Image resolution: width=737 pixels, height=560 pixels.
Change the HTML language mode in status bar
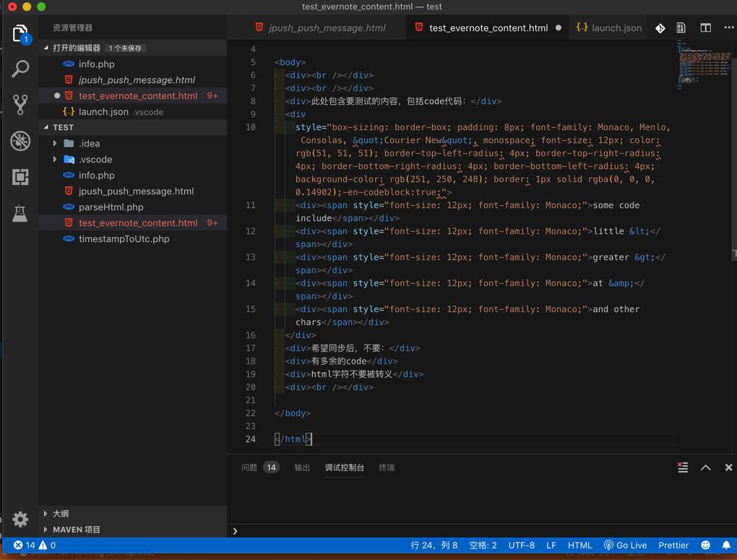click(x=579, y=546)
